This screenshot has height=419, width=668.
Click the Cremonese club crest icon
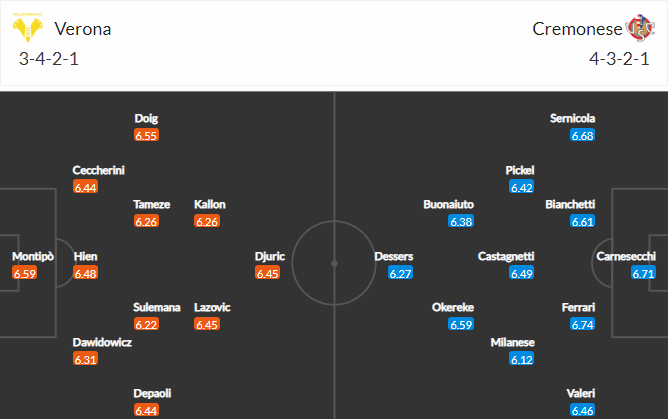coord(640,28)
